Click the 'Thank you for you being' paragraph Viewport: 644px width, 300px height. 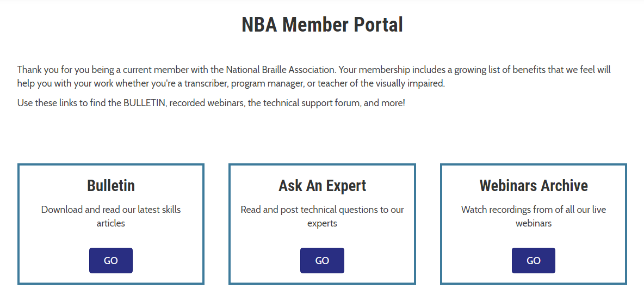314,76
